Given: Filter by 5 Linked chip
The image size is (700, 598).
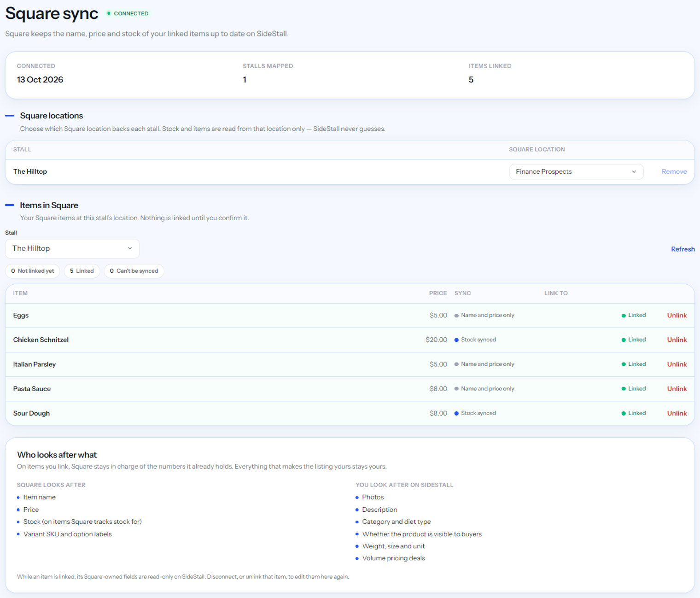Looking at the screenshot, I should (82, 271).
